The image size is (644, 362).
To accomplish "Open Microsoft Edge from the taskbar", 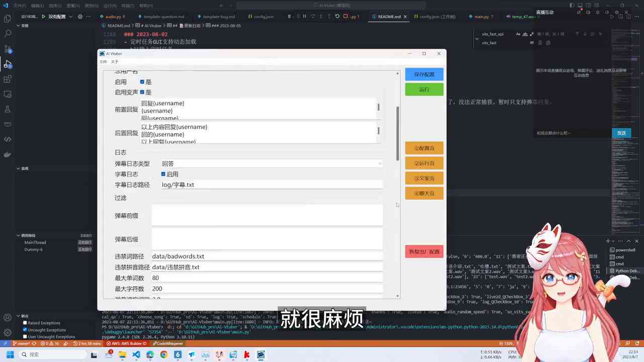I will tap(150, 354).
